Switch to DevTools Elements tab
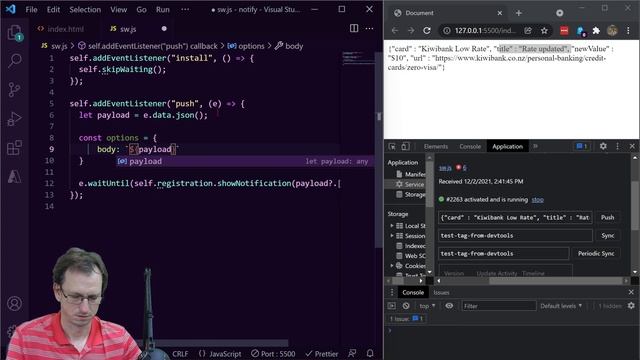640x360 pixels. [436, 146]
